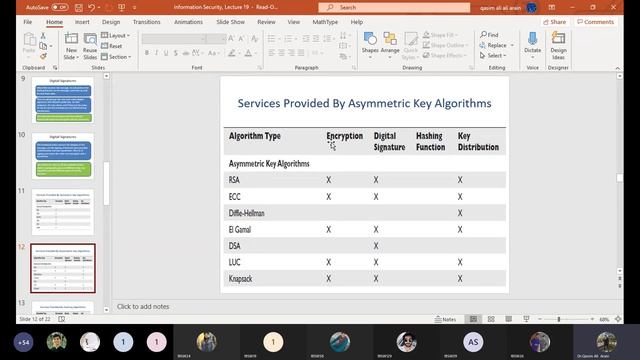This screenshot has width=640, height=360.
Task: Pick the text highlight color
Action: click(x=232, y=53)
